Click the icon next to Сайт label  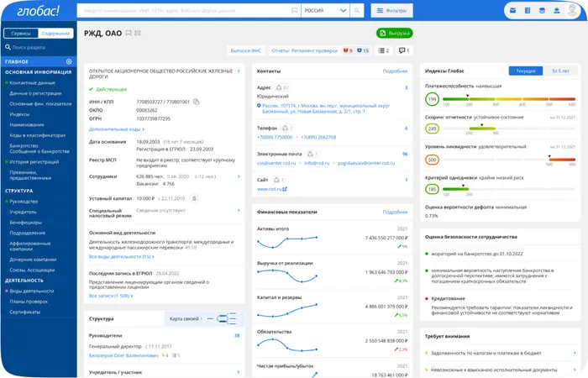[x=276, y=180]
